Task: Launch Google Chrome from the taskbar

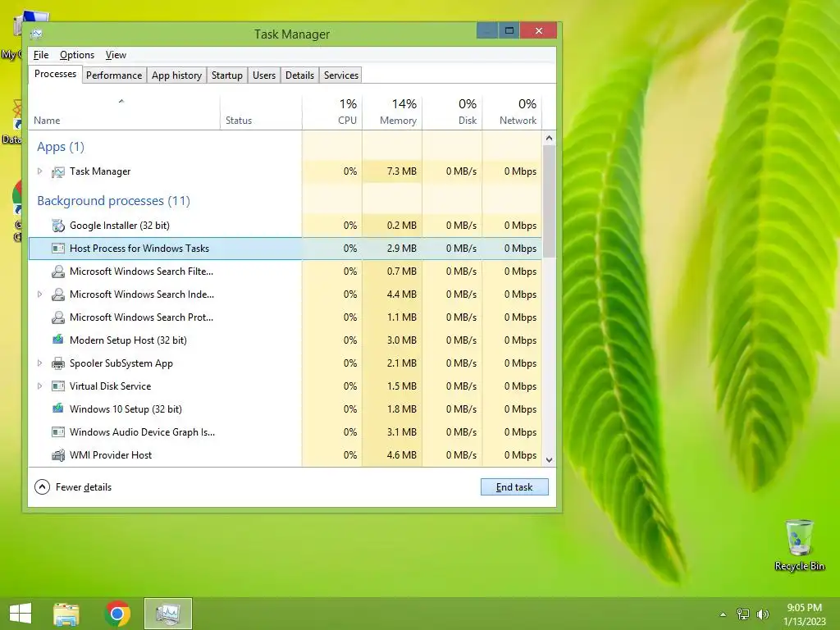Action: [117, 614]
